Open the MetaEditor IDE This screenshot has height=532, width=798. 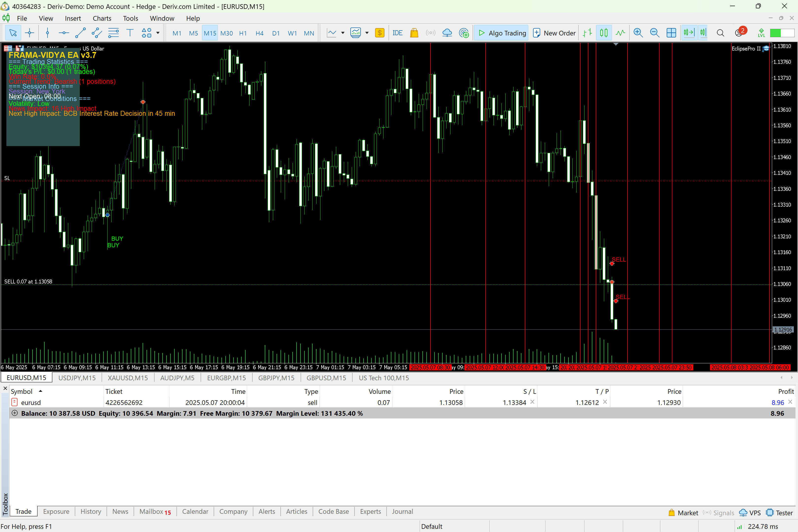pyautogui.click(x=397, y=33)
